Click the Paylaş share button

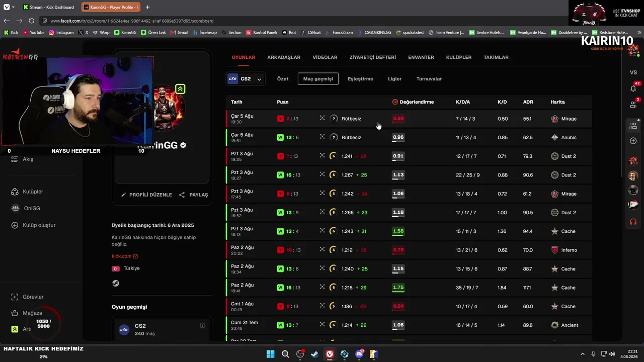pyautogui.click(x=194, y=195)
